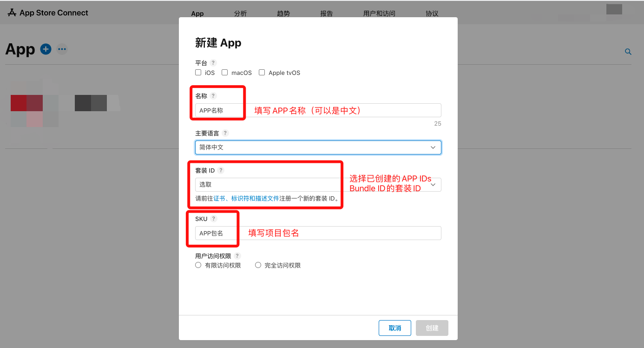Open the 用户和访问 menu item
The width and height of the screenshot is (644, 348).
(379, 13)
